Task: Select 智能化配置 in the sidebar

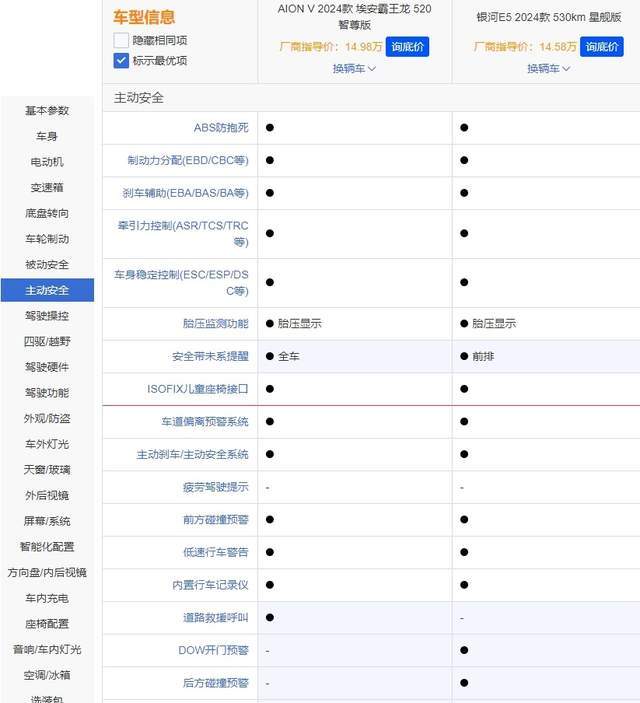Action: click(47, 547)
